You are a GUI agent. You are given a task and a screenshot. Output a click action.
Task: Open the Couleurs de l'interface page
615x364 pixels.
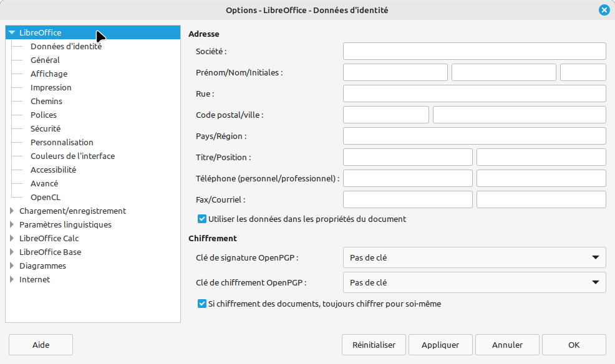pyautogui.click(x=72, y=156)
